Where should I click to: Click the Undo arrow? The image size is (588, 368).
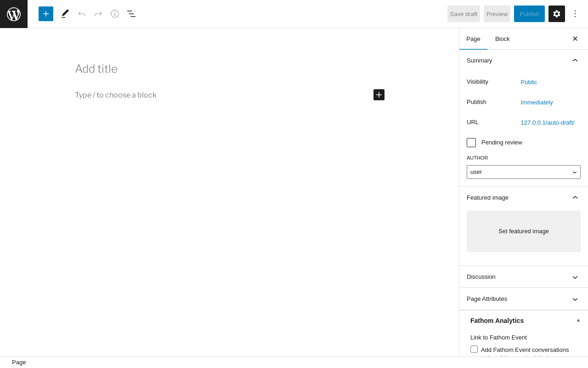[x=82, y=14]
